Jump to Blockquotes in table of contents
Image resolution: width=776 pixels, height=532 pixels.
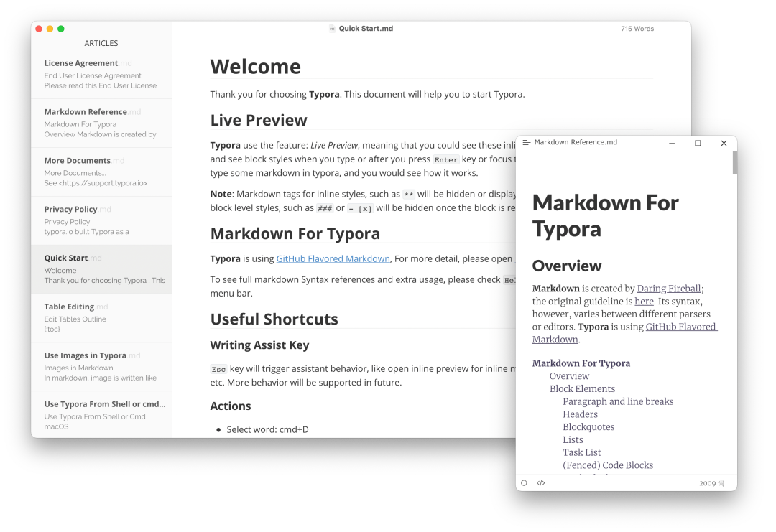pyautogui.click(x=588, y=427)
